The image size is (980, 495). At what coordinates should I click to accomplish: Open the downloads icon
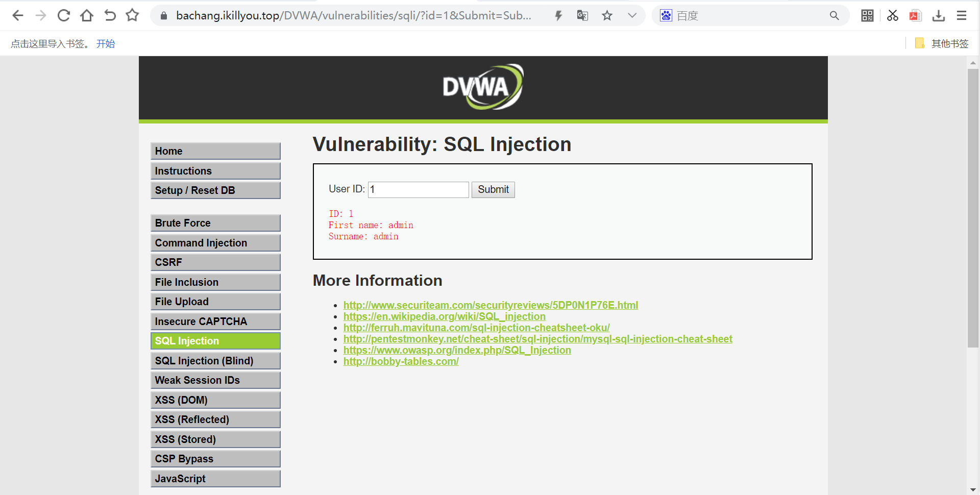939,16
